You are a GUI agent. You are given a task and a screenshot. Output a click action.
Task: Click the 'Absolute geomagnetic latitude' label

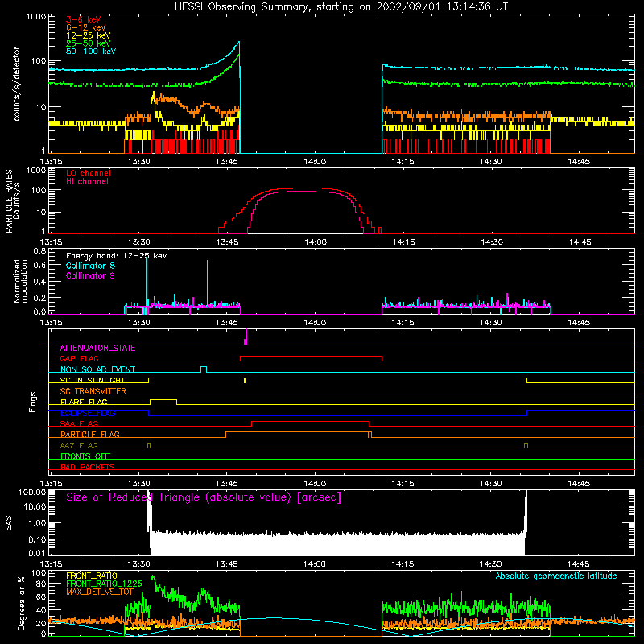point(556,576)
